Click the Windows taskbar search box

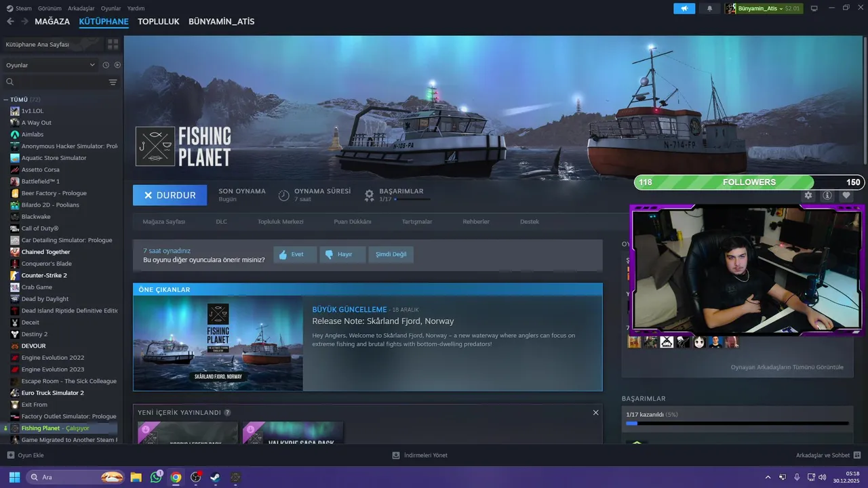[76, 477]
